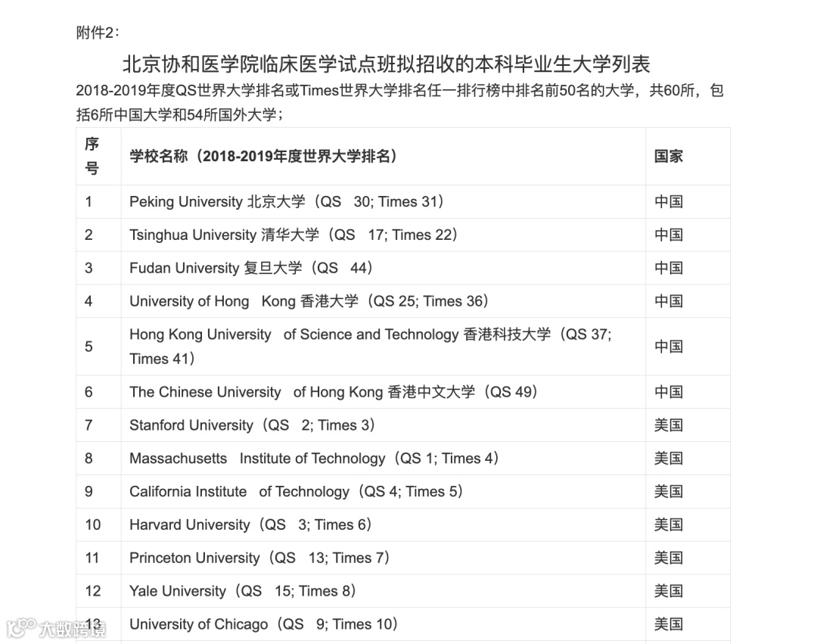
Task: Click '中国' in the Tsinghua University row
Action: [x=669, y=235]
